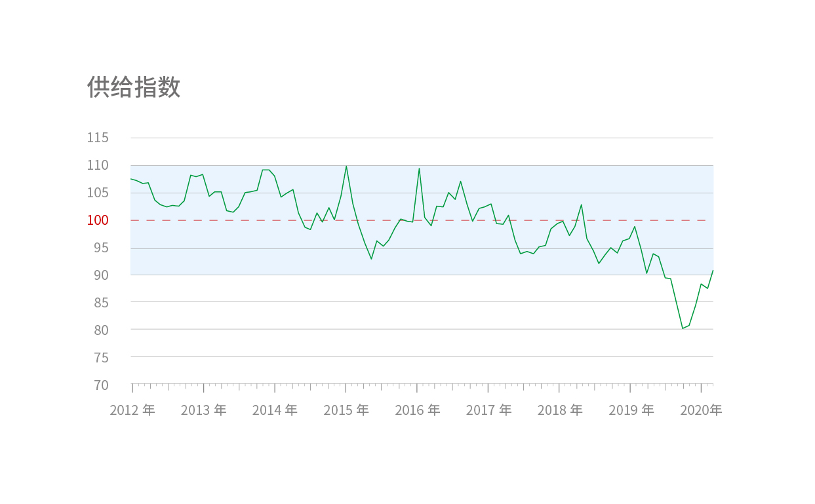815x504 pixels.
Task: Click the 80 y-axis label
Action: tap(100, 330)
